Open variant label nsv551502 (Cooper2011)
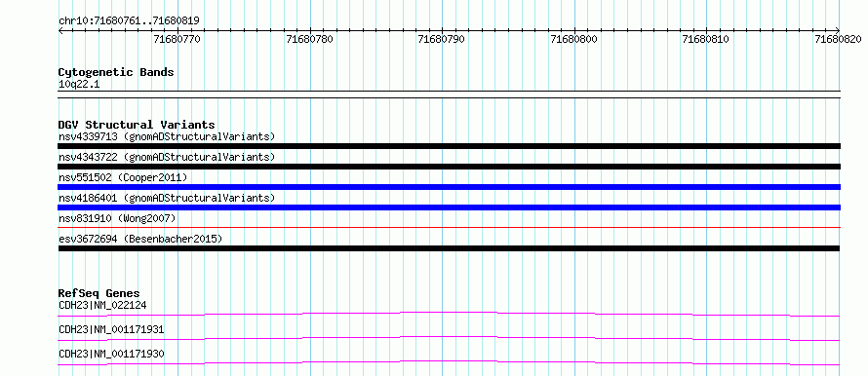 click(123, 177)
